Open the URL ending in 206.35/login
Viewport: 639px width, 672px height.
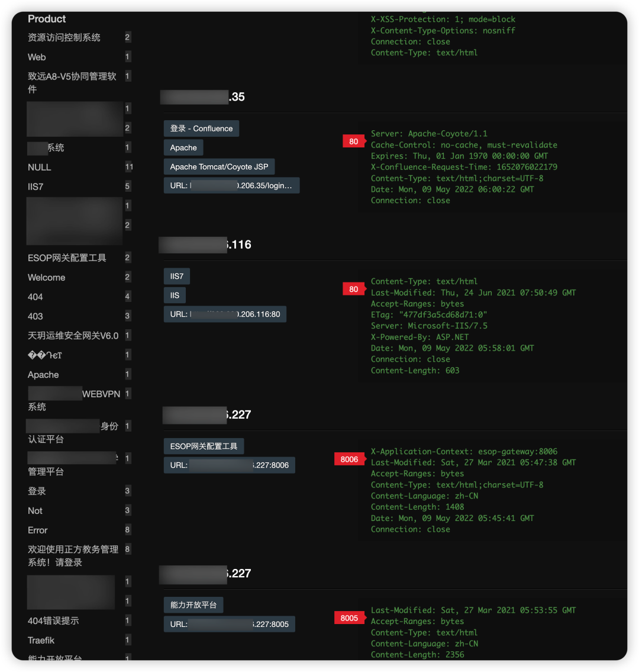pos(231,186)
